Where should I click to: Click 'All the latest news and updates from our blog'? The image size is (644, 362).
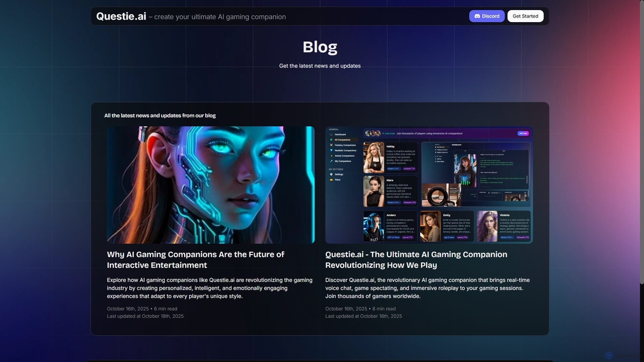160,116
